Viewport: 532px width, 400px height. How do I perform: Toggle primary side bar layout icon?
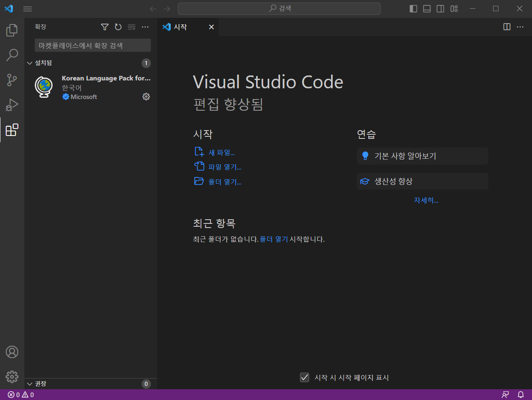pyautogui.click(x=414, y=9)
